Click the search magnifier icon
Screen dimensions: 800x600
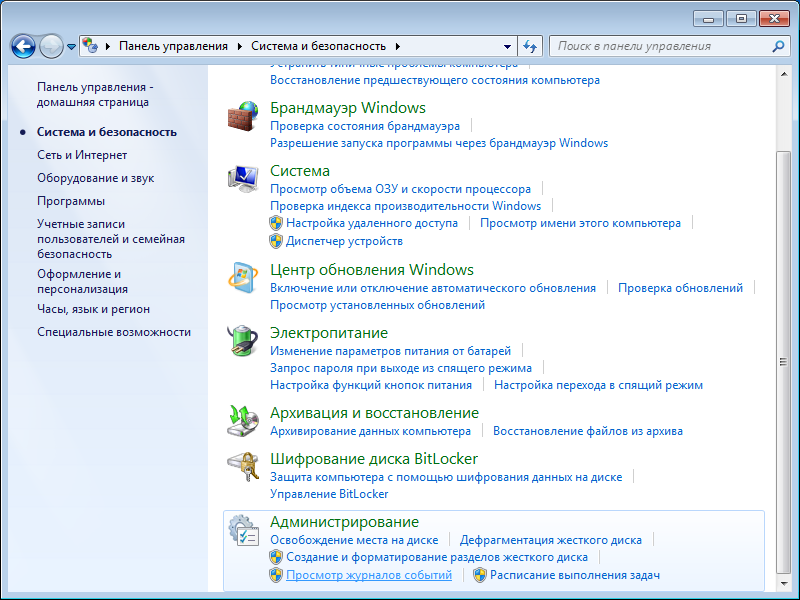(x=778, y=46)
